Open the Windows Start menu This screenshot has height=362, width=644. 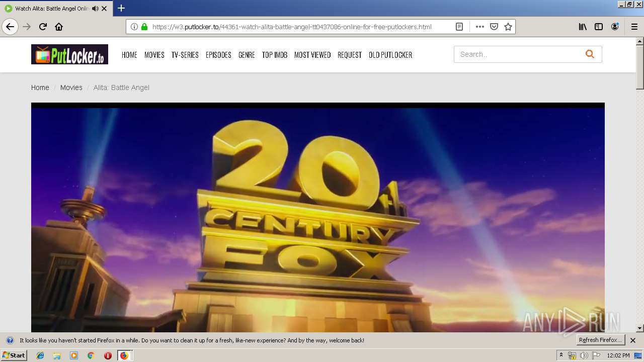pos(14,355)
